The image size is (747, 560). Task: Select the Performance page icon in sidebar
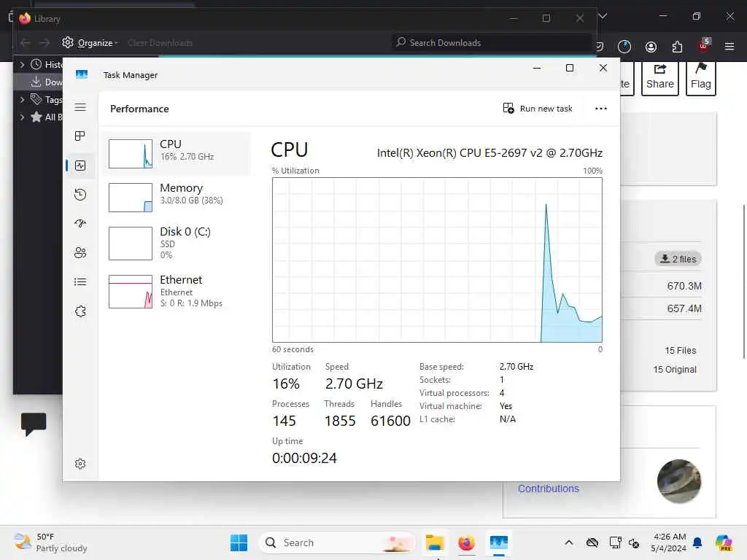click(80, 166)
